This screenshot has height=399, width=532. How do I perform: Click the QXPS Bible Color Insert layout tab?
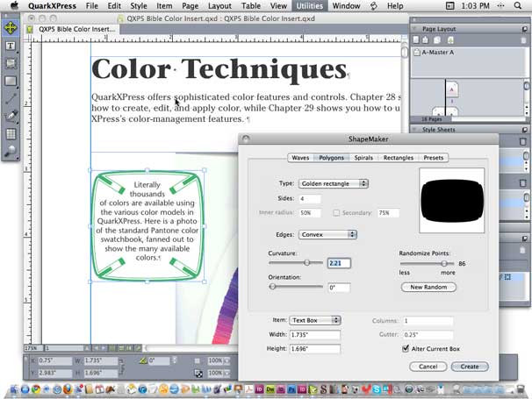click(x=72, y=29)
